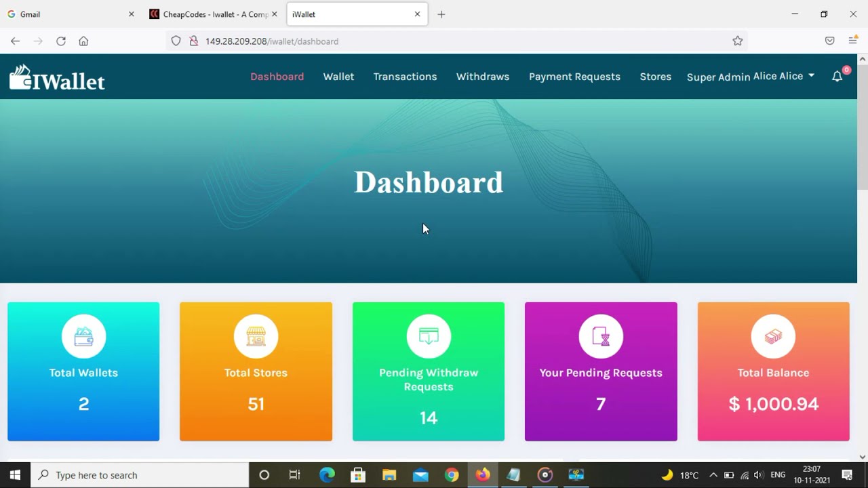This screenshot has width=868, height=488.
Task: Click the Super Admin label
Action: pyautogui.click(x=718, y=77)
